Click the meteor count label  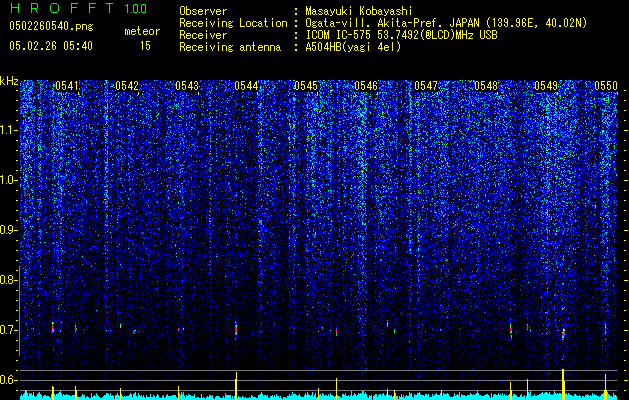(142, 31)
